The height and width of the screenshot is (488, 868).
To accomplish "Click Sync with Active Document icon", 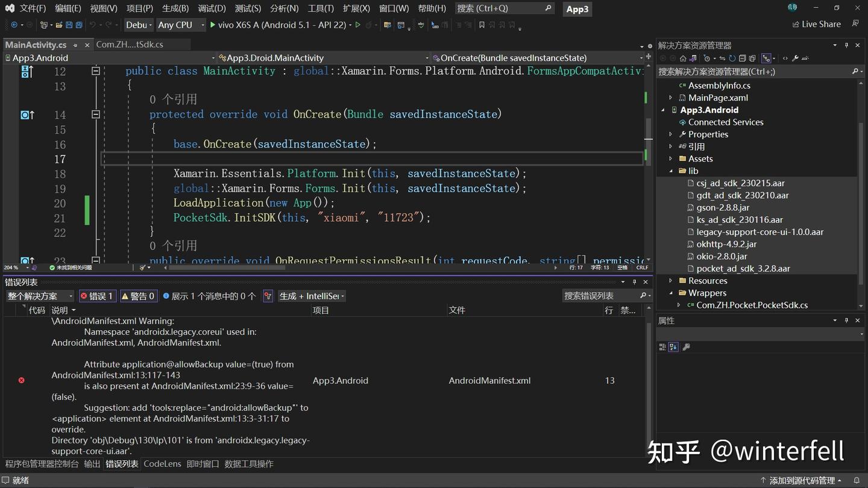I will 722,58.
